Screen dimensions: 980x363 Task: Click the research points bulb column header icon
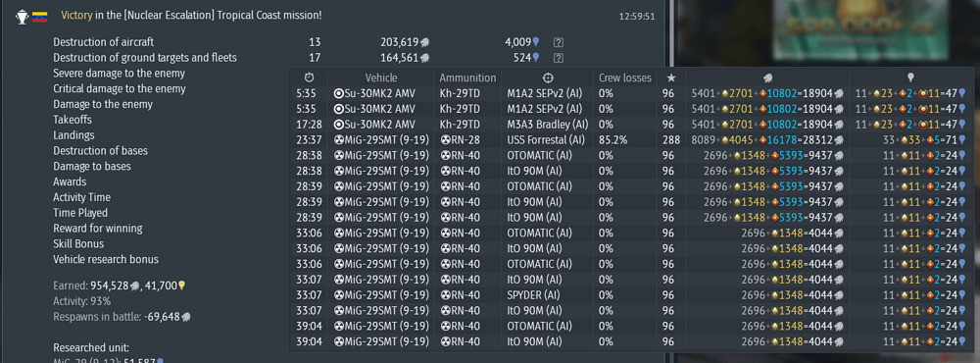click(910, 78)
